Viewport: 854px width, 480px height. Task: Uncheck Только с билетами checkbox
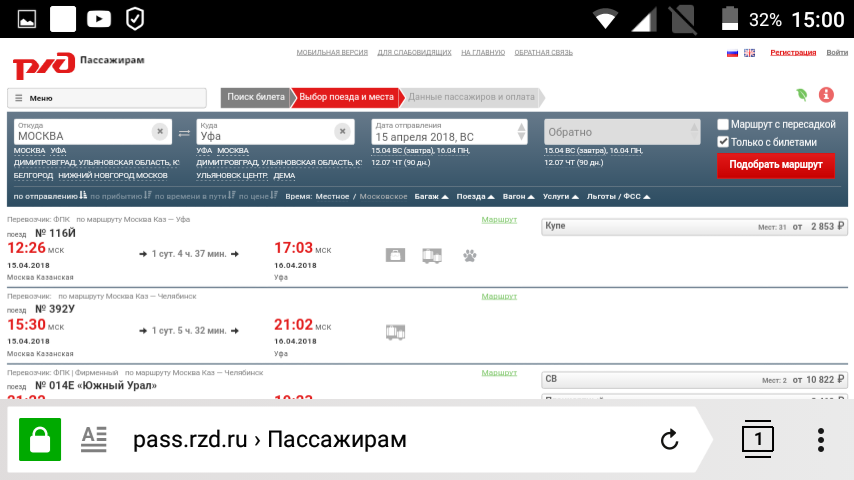(723, 142)
